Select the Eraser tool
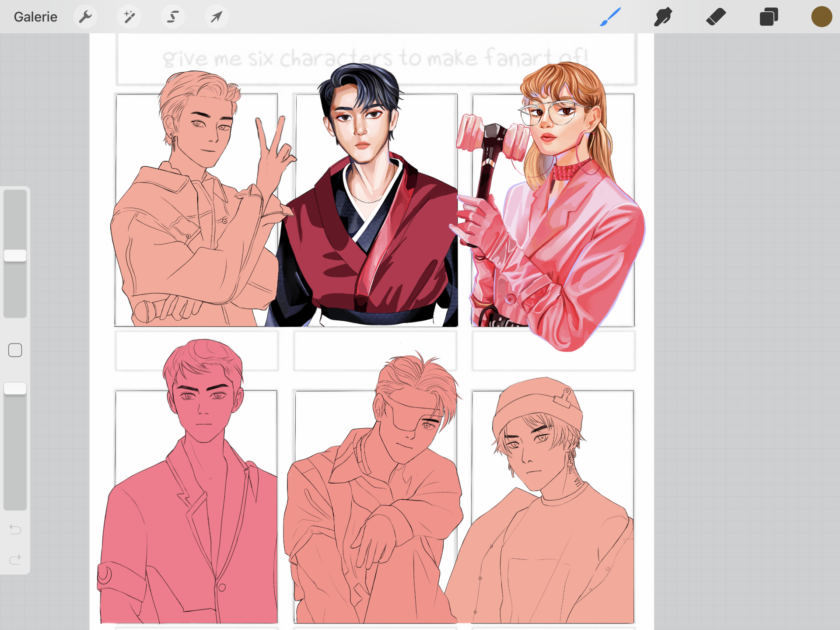The width and height of the screenshot is (840, 630). [716, 17]
